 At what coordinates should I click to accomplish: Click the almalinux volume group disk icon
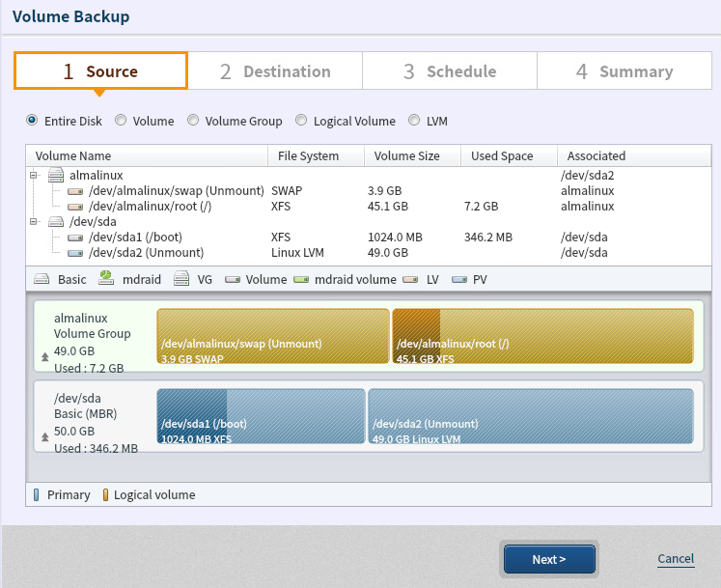pos(56,175)
